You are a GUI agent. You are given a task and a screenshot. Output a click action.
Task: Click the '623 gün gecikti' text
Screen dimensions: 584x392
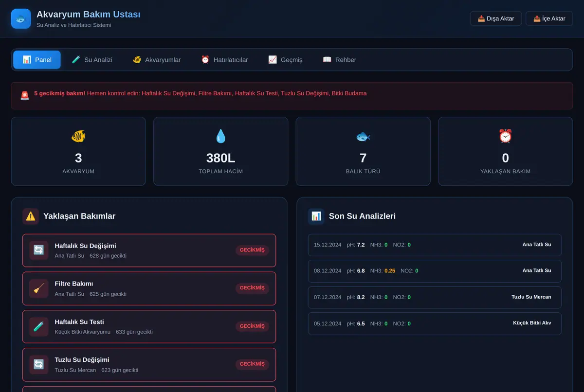(x=120, y=370)
